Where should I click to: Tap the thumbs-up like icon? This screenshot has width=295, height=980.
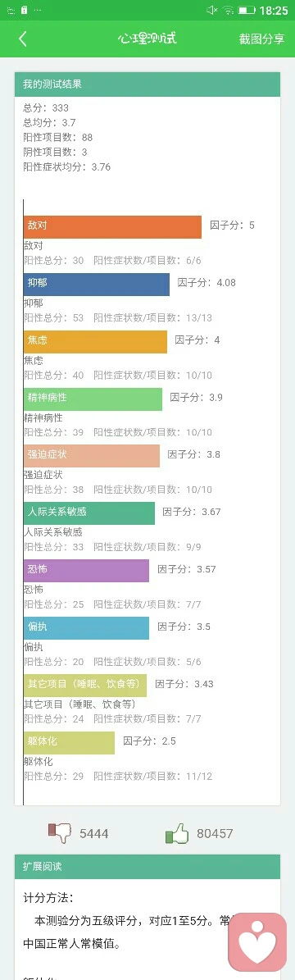[177, 833]
